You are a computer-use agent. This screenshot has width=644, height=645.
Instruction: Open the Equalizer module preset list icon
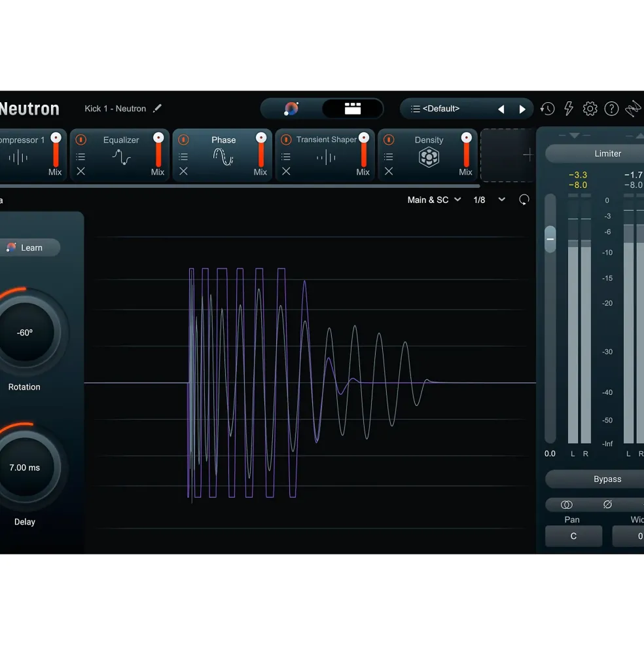pos(80,157)
